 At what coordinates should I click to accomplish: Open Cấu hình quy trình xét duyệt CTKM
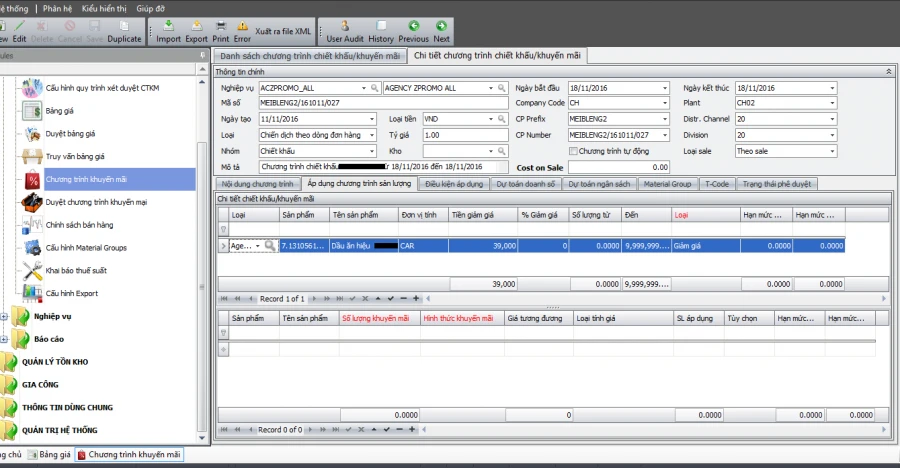102,88
